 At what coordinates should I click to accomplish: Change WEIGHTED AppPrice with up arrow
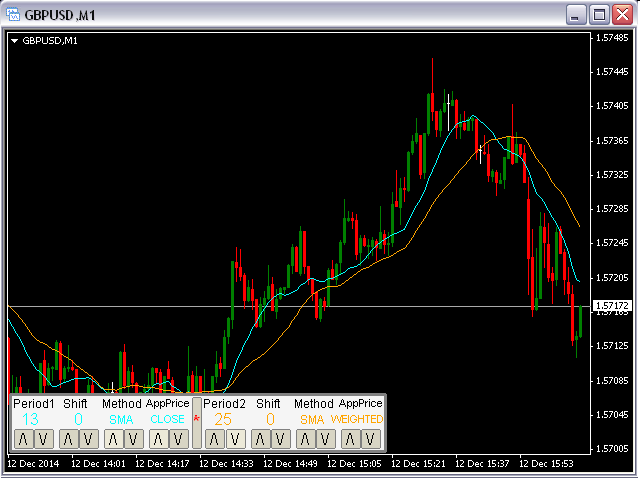pyautogui.click(x=351, y=438)
